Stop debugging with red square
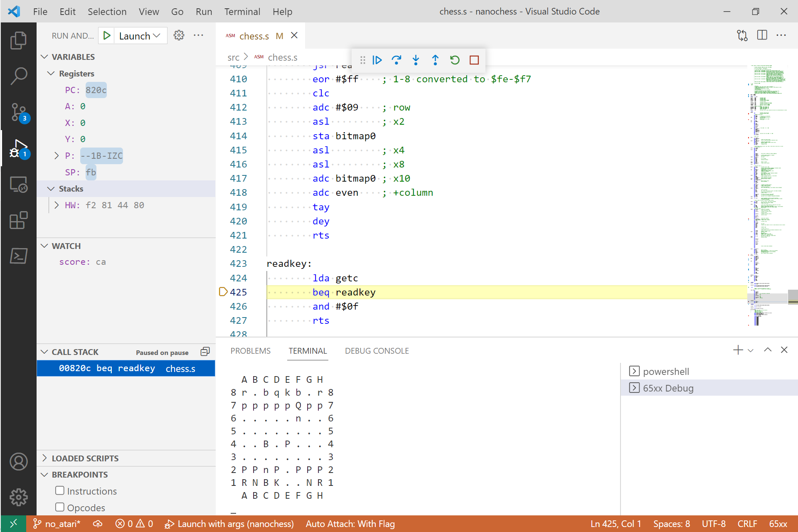The width and height of the screenshot is (798, 532). click(474, 60)
